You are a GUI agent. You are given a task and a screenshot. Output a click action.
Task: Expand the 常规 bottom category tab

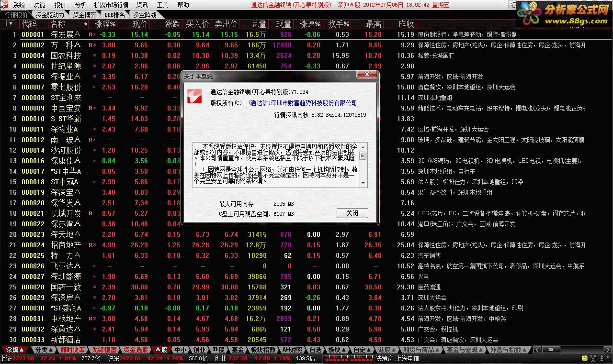15,350
